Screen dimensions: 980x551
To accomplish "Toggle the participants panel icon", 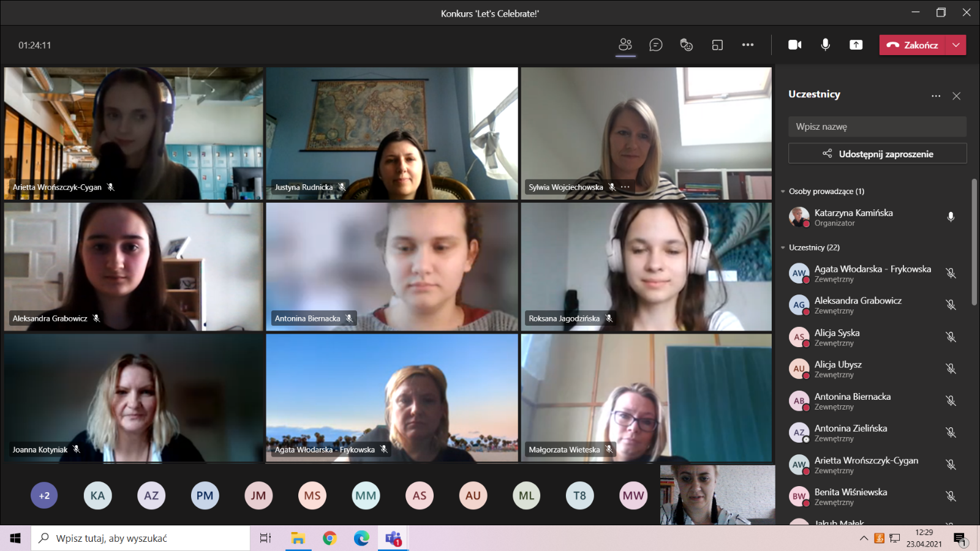I will (625, 45).
